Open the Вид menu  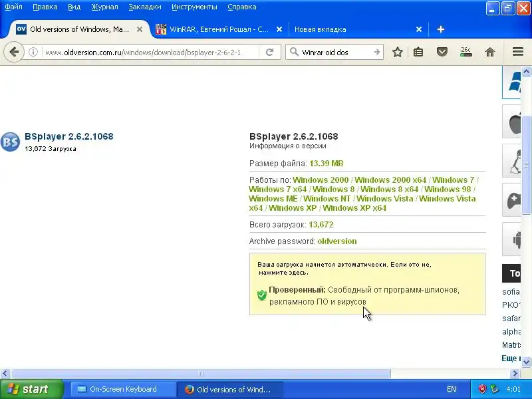pyautogui.click(x=74, y=7)
